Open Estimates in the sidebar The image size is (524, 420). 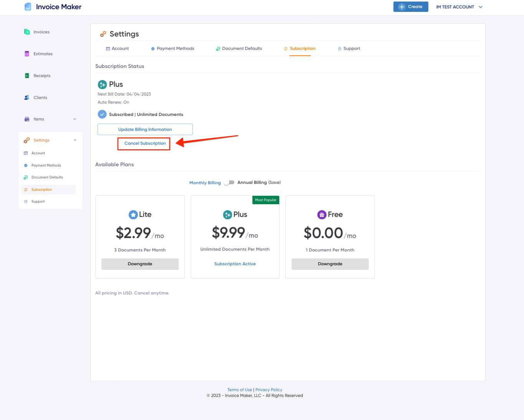pos(43,54)
